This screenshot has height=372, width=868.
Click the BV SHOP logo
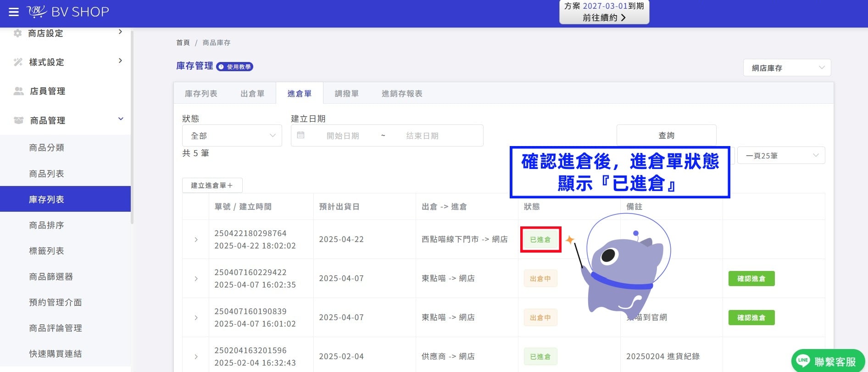[68, 11]
